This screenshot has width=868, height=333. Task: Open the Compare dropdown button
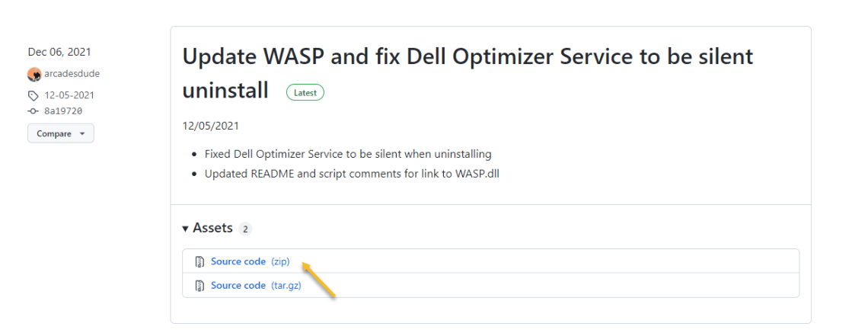(x=60, y=133)
